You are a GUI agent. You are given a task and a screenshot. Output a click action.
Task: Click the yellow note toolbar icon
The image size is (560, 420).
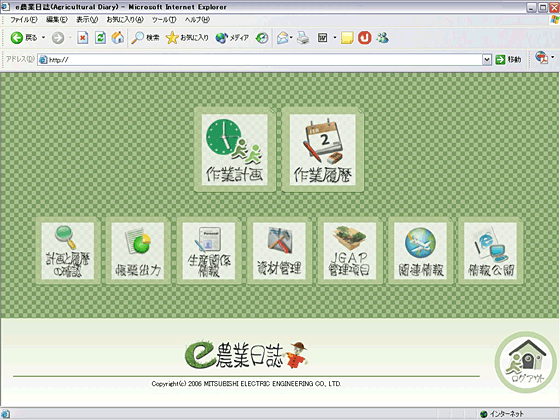[x=347, y=38]
